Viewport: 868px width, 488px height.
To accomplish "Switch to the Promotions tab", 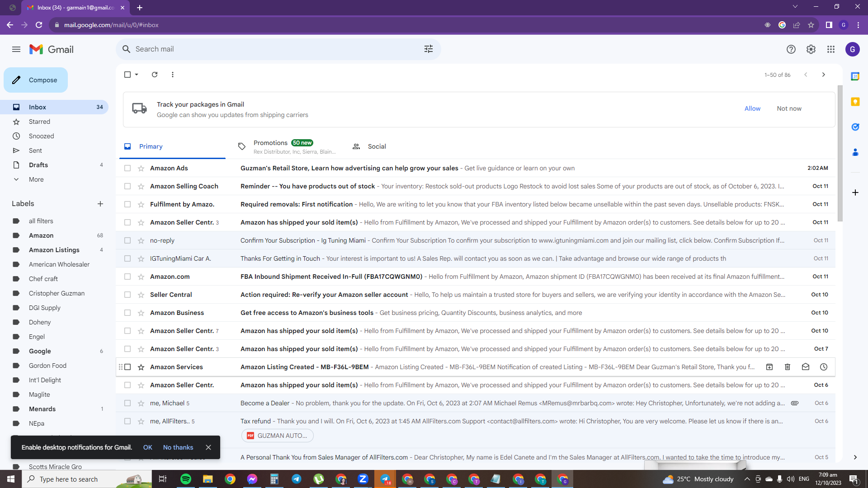I will (x=287, y=146).
